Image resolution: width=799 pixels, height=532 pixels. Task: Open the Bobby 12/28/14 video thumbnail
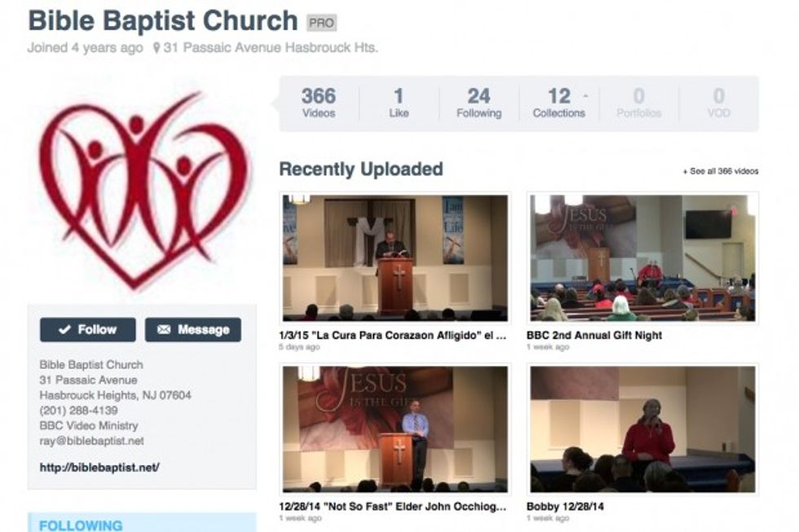(x=642, y=429)
